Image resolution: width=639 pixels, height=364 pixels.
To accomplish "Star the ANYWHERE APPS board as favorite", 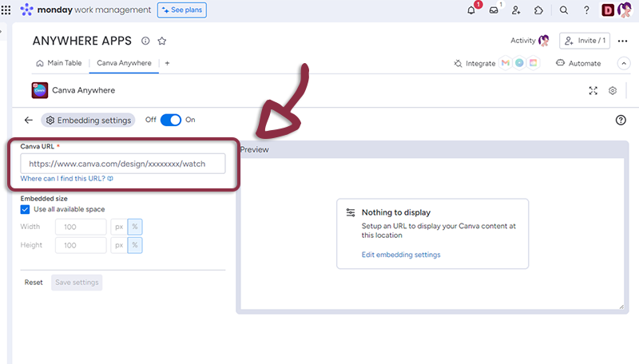I will (162, 41).
